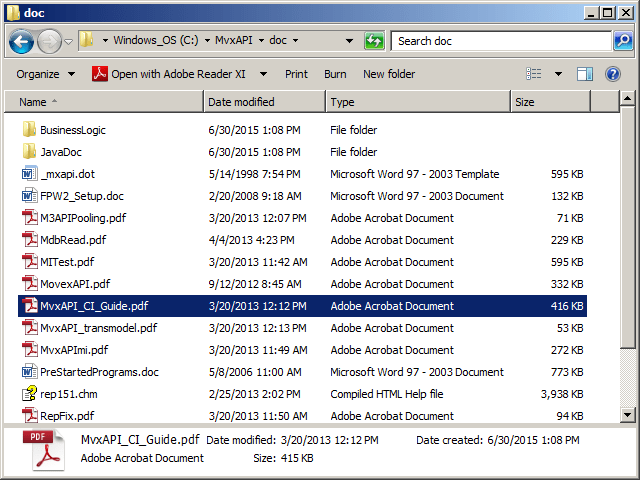
Task: Click the vertical scrollbar down arrow
Action: pyautogui.click(x=627, y=415)
